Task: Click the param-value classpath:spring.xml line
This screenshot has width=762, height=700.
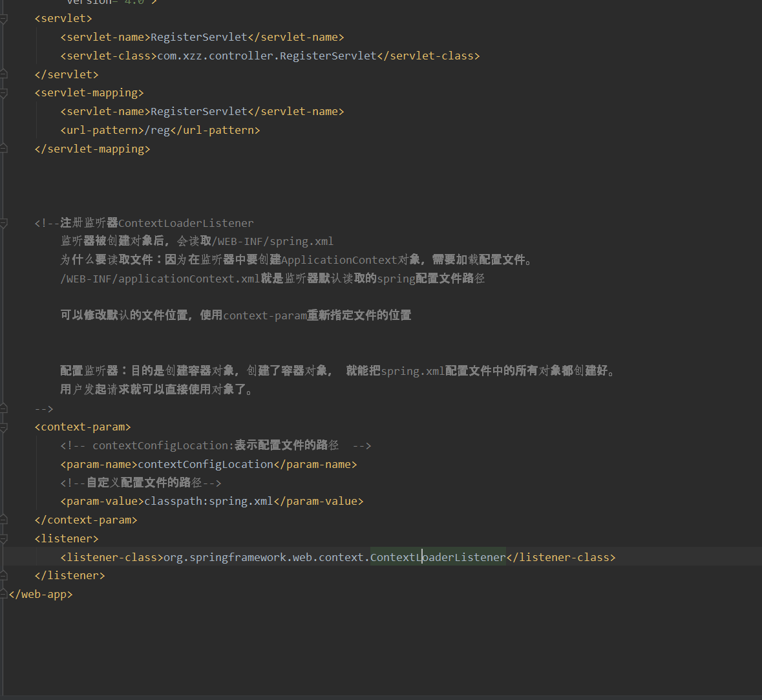Action: point(212,501)
